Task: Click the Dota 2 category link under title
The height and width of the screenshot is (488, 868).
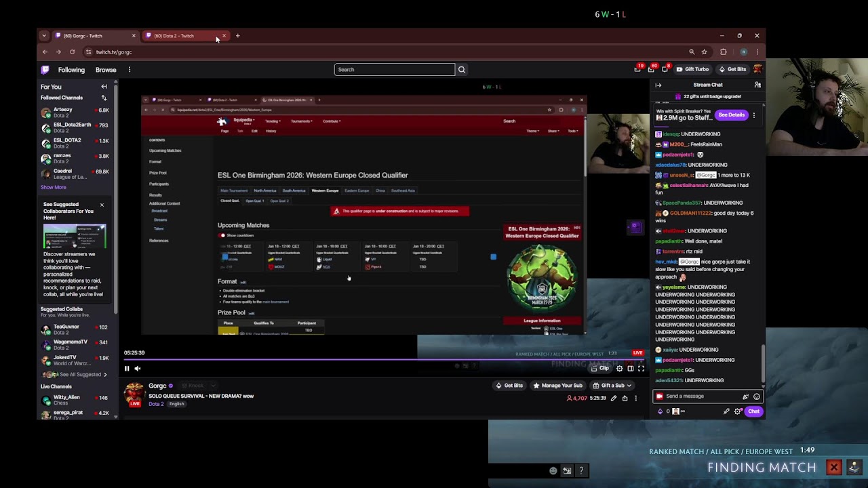Action: (156, 405)
